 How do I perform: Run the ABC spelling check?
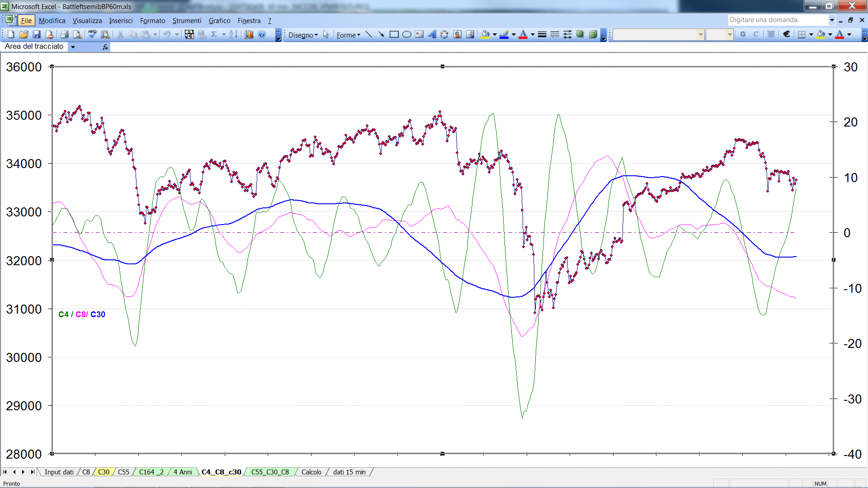[x=92, y=34]
